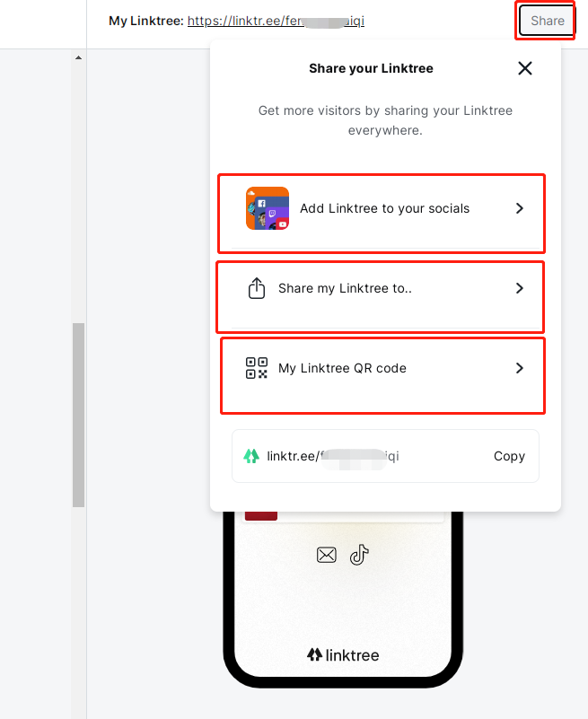Click the TikTok icon in preview
588x719 pixels.
pyautogui.click(x=359, y=555)
